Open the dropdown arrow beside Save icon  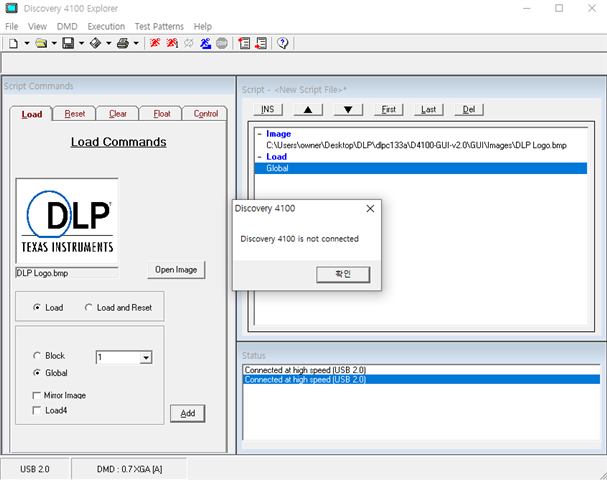tap(81, 43)
